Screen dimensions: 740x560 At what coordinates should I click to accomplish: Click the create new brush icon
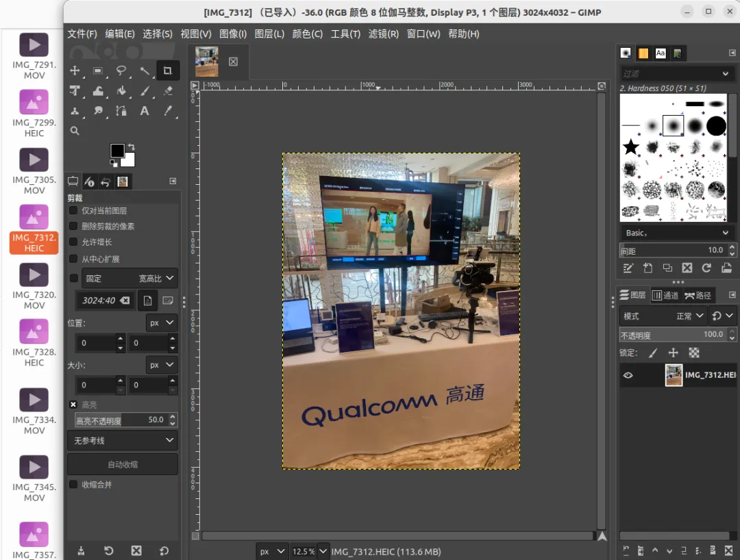647,268
